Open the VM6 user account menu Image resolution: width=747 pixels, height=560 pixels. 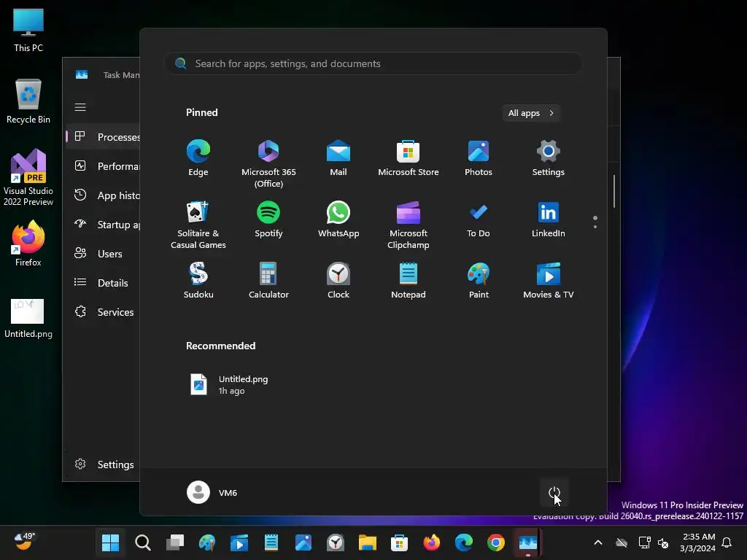(212, 492)
